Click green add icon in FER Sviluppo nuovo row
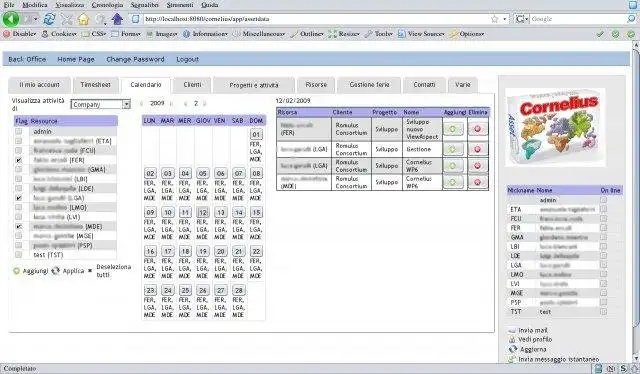 (453, 129)
